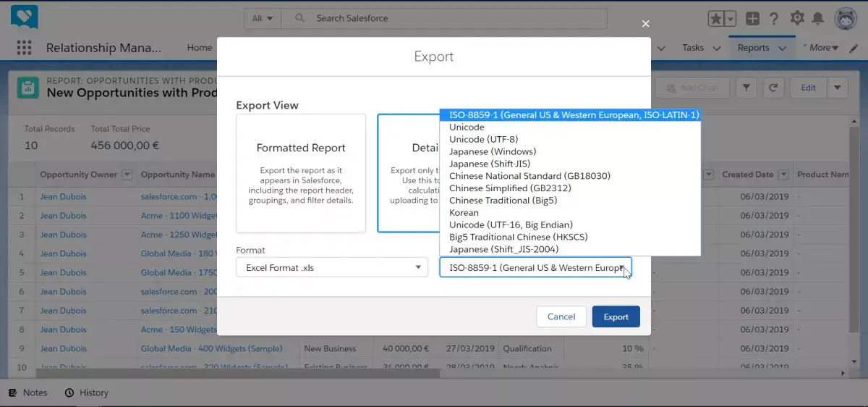Open the Global Media - 180 opportunity link
The width and height of the screenshot is (868, 407).
[179, 253]
